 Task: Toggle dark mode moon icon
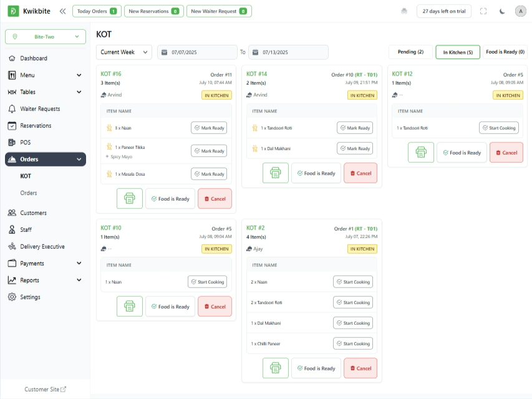click(502, 11)
